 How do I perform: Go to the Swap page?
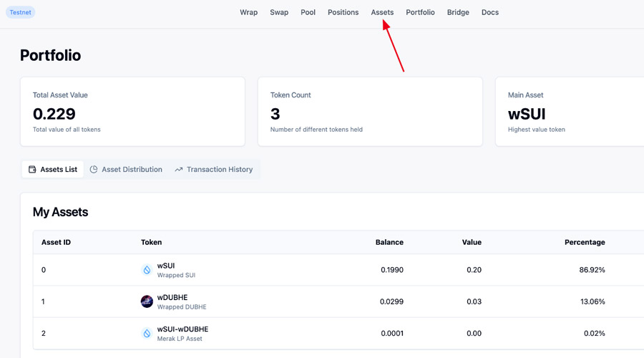[279, 12]
